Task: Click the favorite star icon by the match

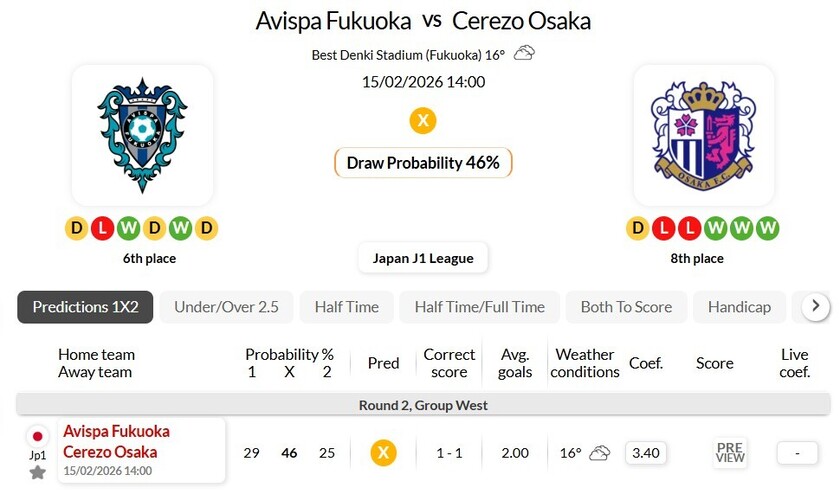Action: [37, 472]
